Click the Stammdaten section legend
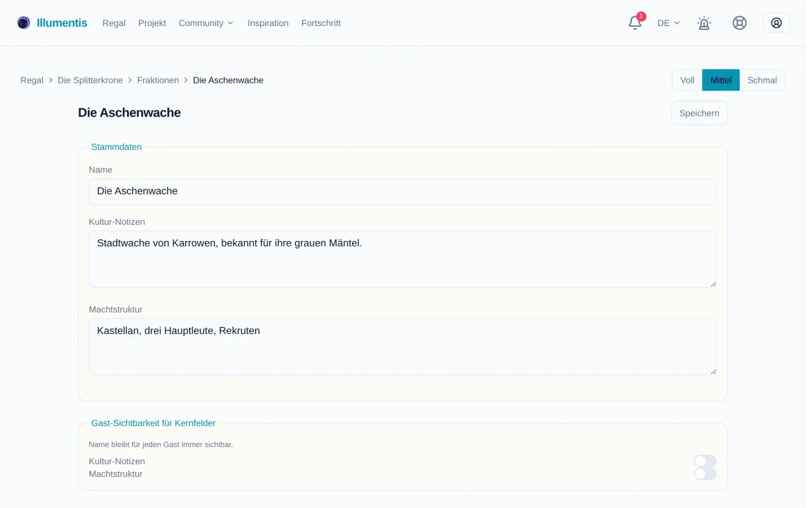Viewport: 812px width, 508px height. click(x=116, y=147)
